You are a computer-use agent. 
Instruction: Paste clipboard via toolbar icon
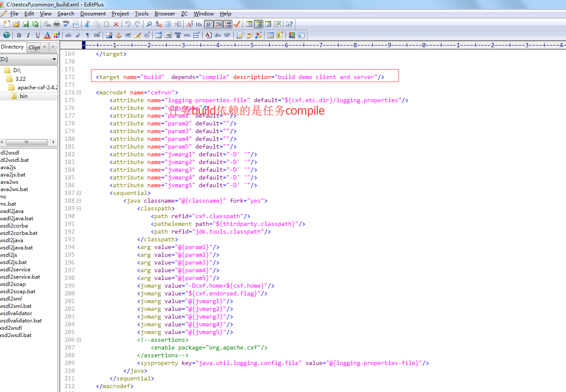coord(107,24)
